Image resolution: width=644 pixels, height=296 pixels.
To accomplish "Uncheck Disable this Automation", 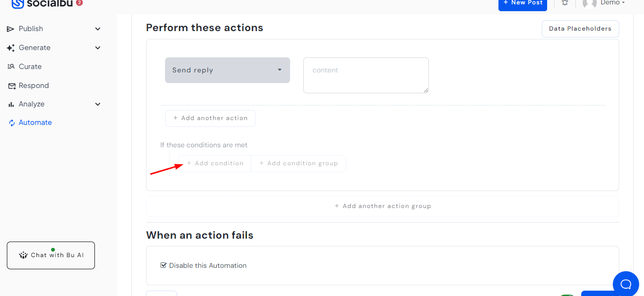I will coord(164,265).
